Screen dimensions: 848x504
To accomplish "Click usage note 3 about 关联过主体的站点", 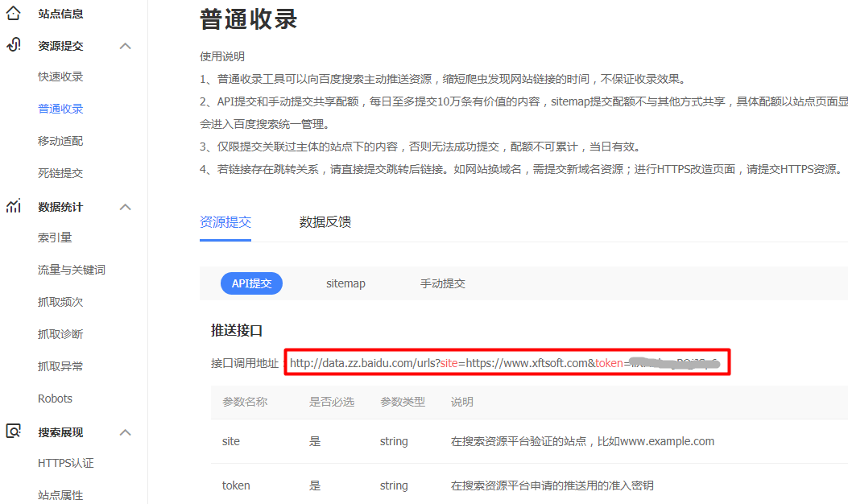I will tap(420, 147).
